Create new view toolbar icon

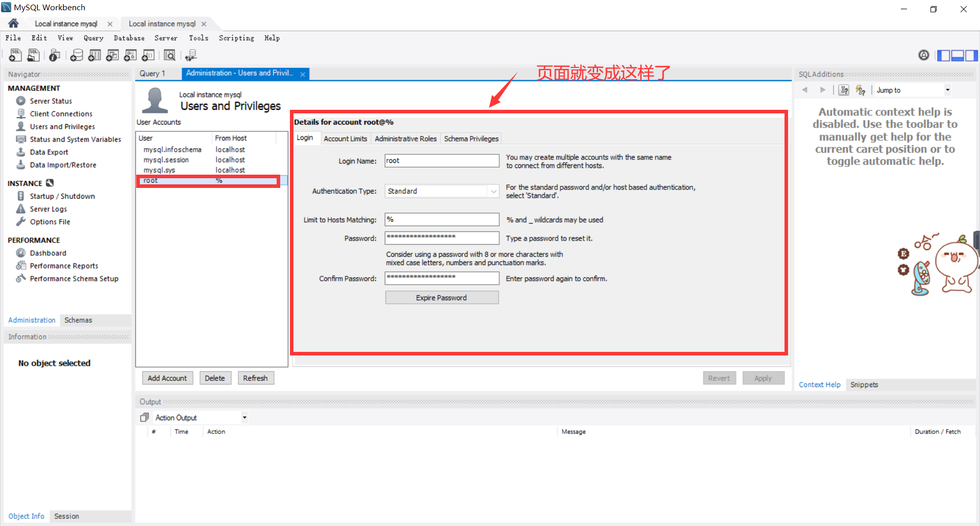(x=112, y=55)
